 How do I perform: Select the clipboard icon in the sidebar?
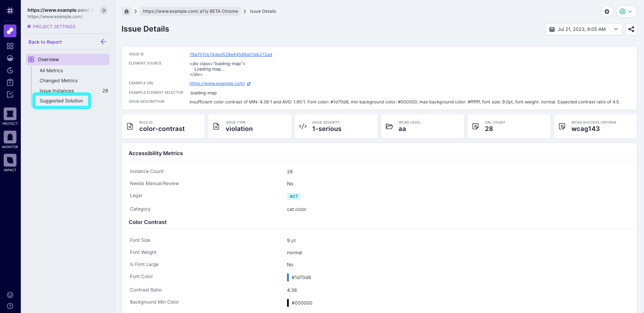click(x=10, y=82)
